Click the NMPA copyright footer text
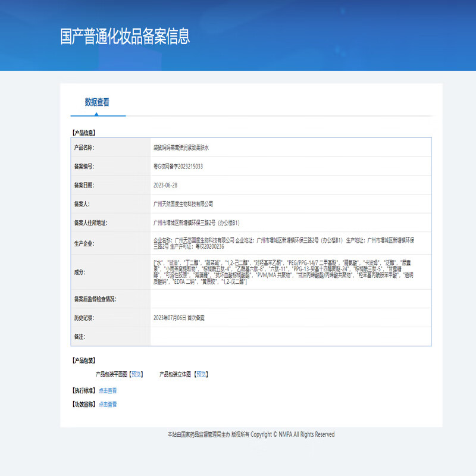Screen dimensions: 476x476 point(252,434)
